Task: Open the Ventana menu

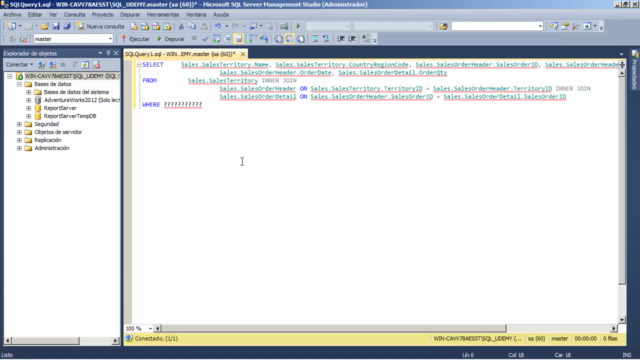Action: tap(196, 14)
